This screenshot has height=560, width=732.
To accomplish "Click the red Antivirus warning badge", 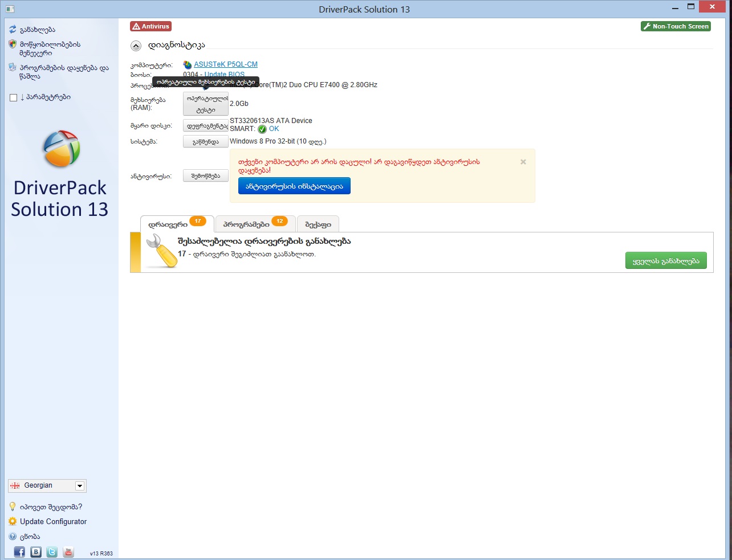I will [151, 26].
